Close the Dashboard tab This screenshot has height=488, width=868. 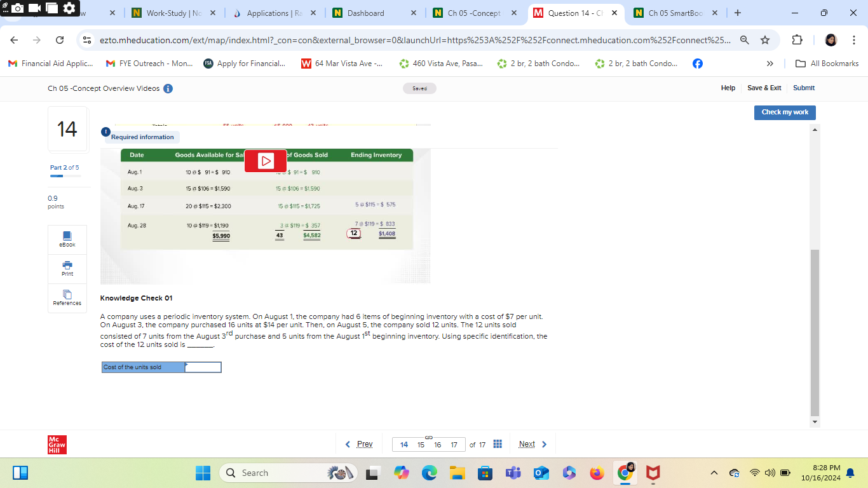pyautogui.click(x=413, y=13)
